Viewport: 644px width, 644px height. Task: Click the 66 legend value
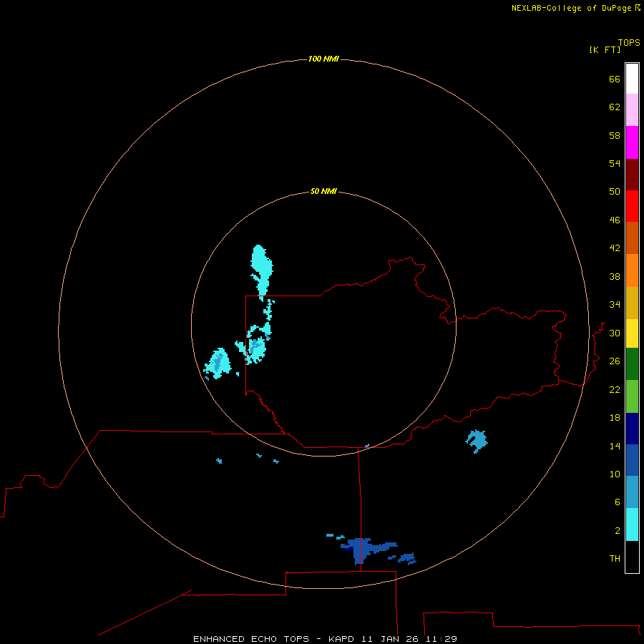pyautogui.click(x=615, y=79)
